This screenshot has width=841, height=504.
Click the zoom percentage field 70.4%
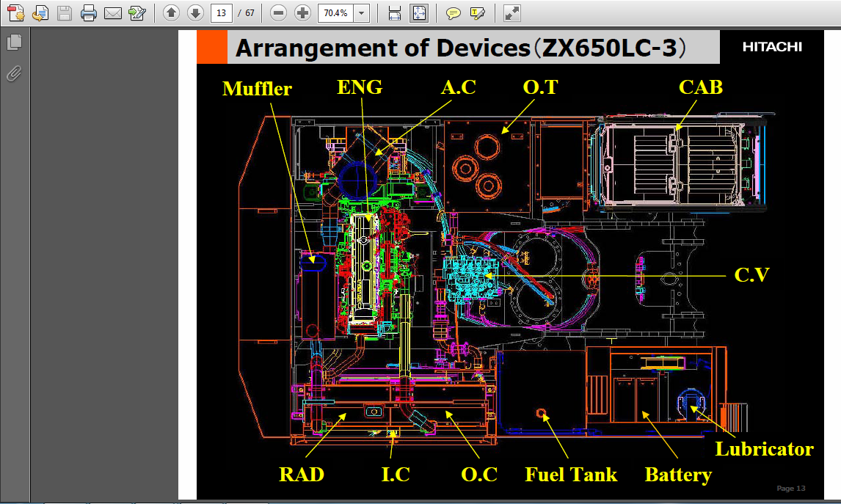pyautogui.click(x=336, y=13)
